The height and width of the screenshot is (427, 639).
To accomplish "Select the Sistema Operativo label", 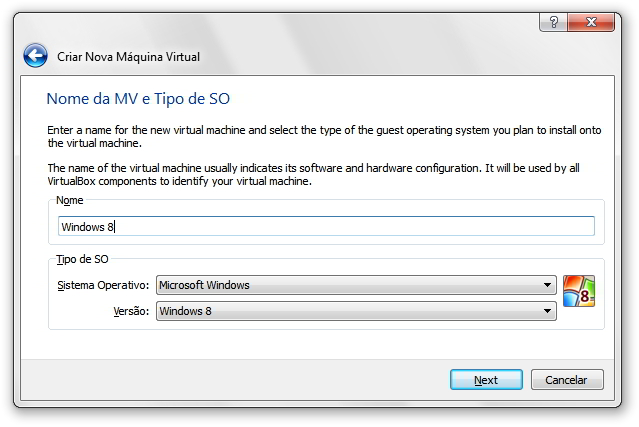I will point(103,285).
